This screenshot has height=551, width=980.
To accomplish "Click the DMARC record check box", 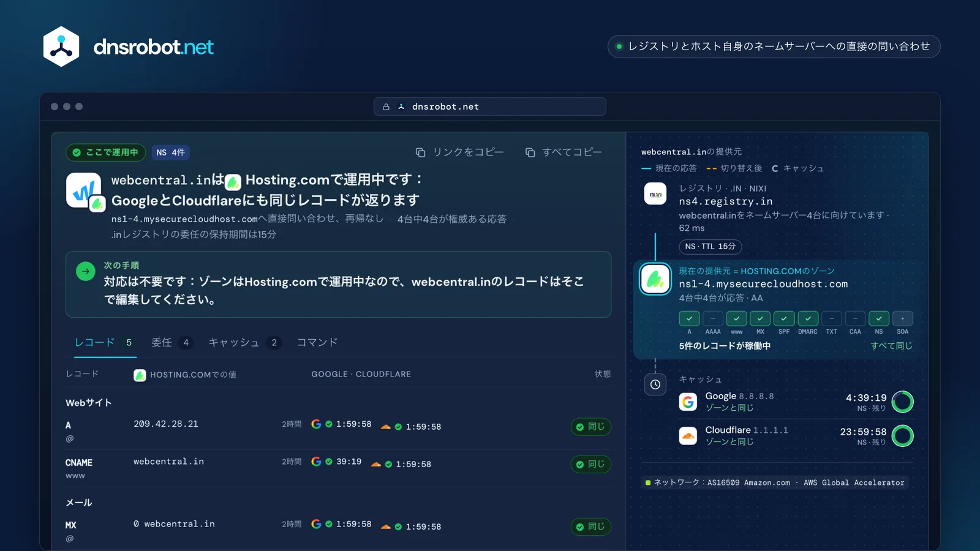I will point(808,318).
